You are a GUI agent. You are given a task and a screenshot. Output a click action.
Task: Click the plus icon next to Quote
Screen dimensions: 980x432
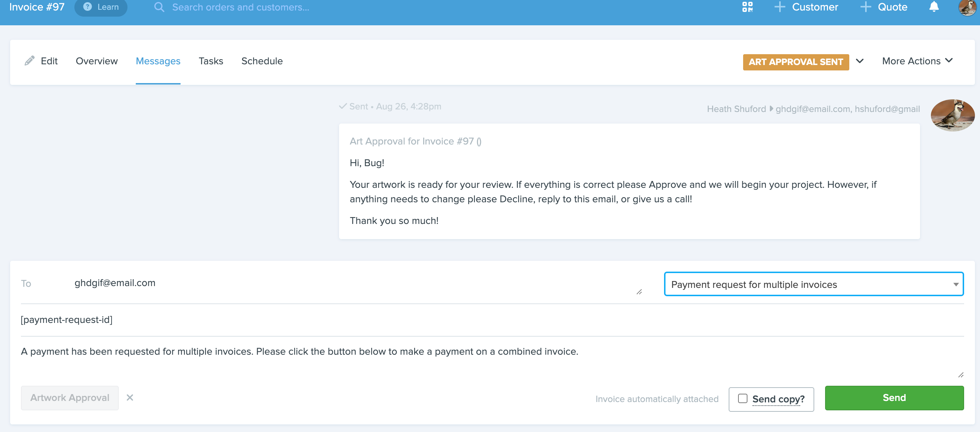coord(866,7)
